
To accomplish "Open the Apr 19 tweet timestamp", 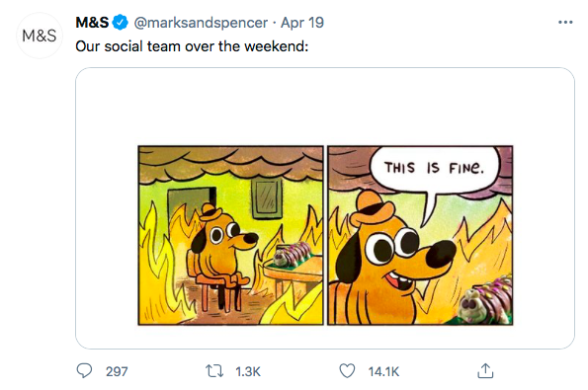I will tap(302, 23).
